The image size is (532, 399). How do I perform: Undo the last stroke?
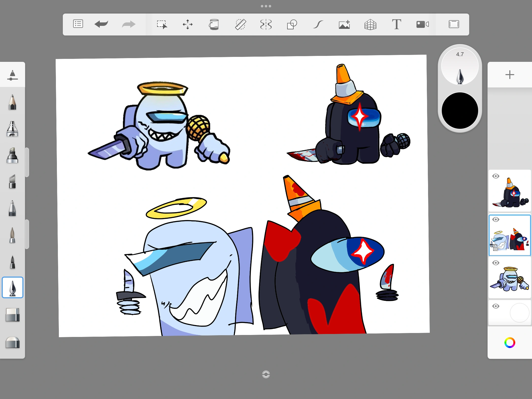[x=101, y=24]
